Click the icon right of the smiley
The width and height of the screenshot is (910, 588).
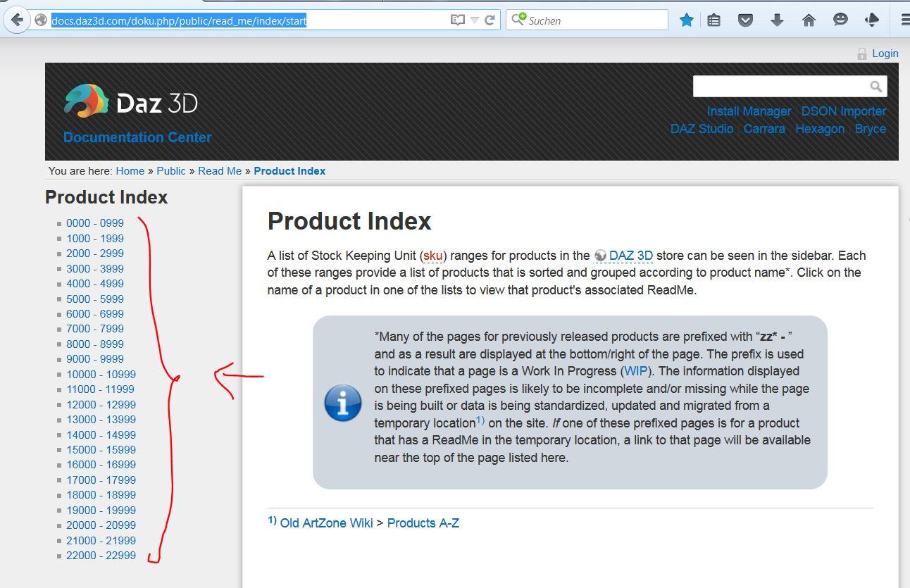tap(871, 20)
